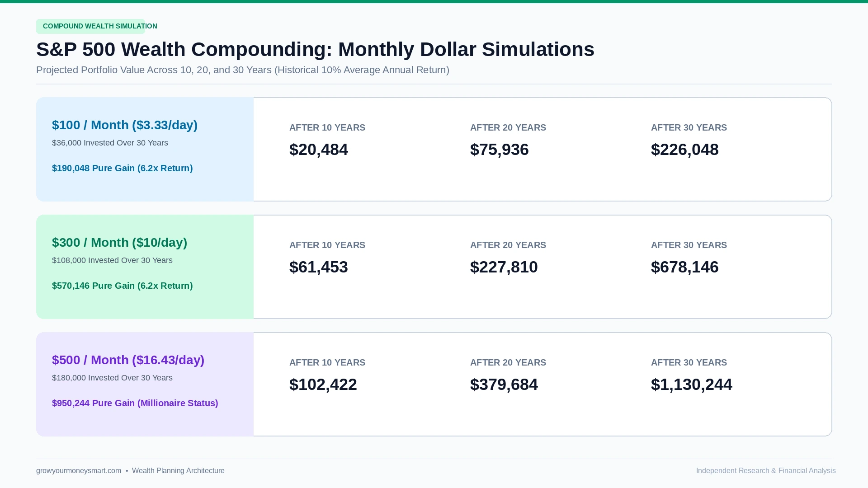Image resolution: width=868 pixels, height=488 pixels.
Task: Click the $678,146 thirty-year value
Action: coord(685,267)
